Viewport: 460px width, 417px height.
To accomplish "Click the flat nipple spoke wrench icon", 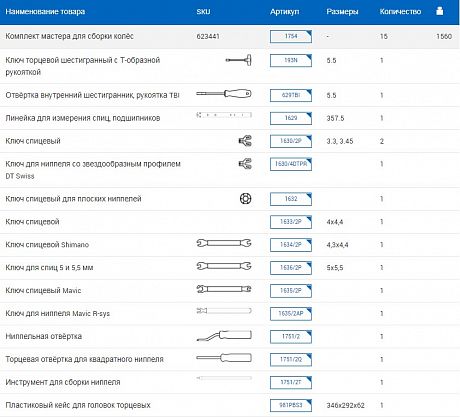I will click(x=245, y=199).
